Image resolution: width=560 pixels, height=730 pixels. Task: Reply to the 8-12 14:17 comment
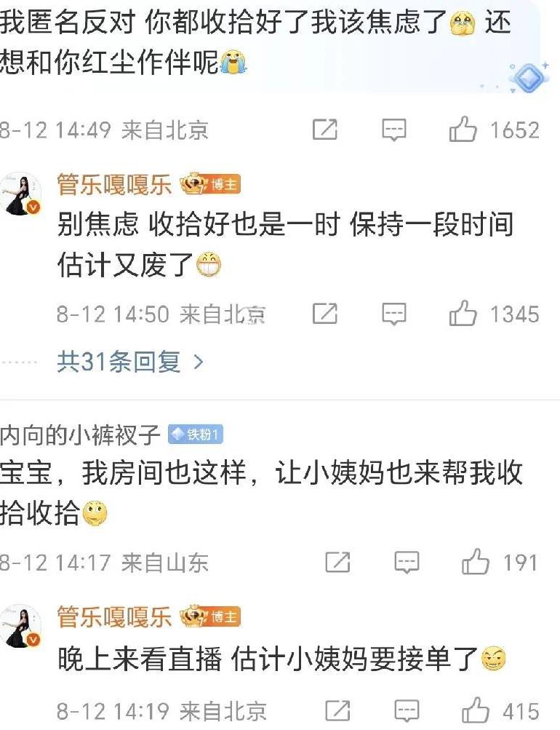point(407,563)
